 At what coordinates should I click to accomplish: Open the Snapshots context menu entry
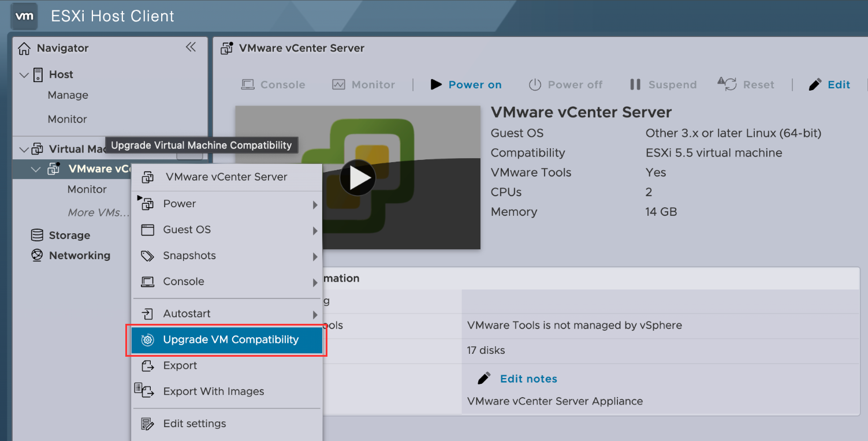pos(226,256)
